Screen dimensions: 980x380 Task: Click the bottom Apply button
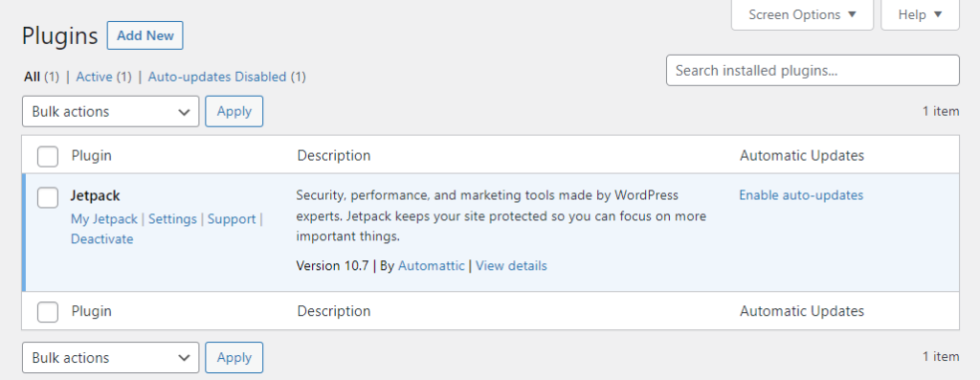tap(234, 357)
